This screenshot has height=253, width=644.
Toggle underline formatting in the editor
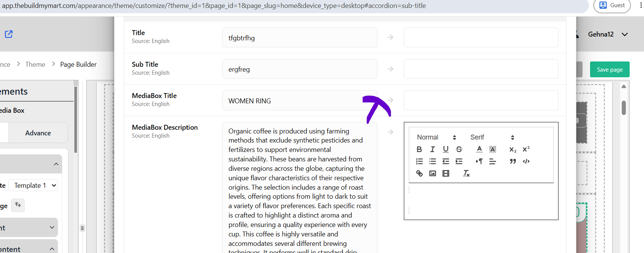pyautogui.click(x=446, y=149)
